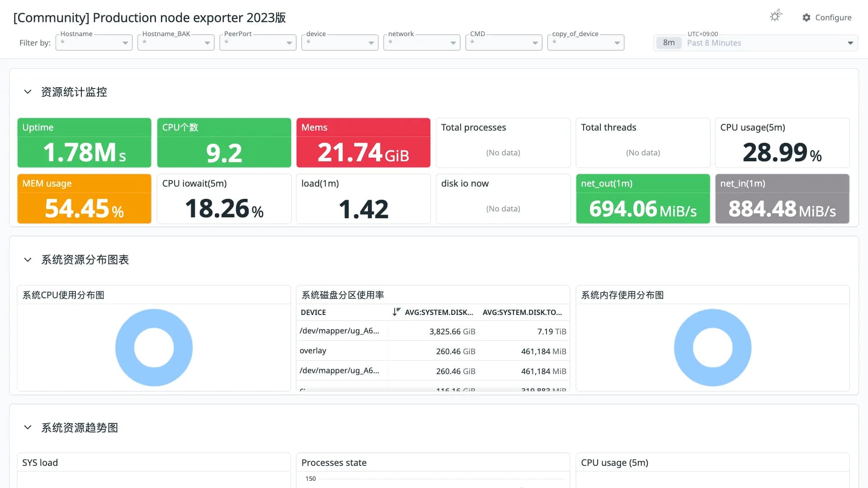868x488 pixels.
Task: Select the overlay row in disk table
Action: tap(433, 351)
